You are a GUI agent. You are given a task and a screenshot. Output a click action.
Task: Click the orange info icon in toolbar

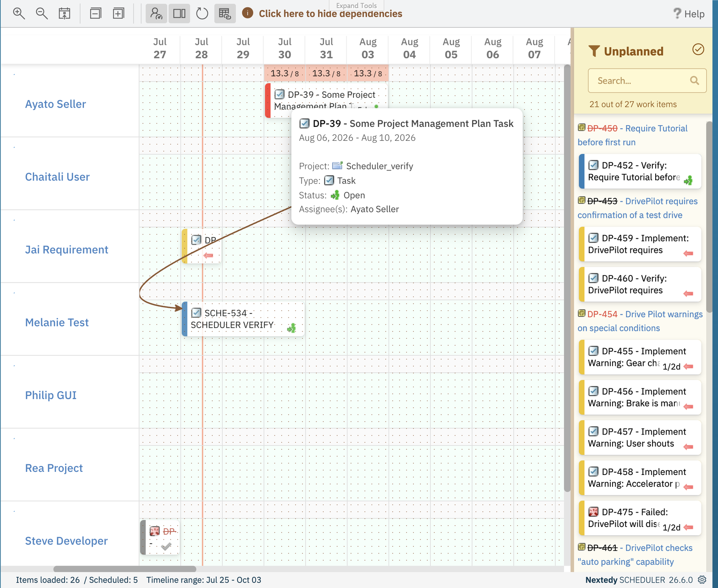(247, 13)
